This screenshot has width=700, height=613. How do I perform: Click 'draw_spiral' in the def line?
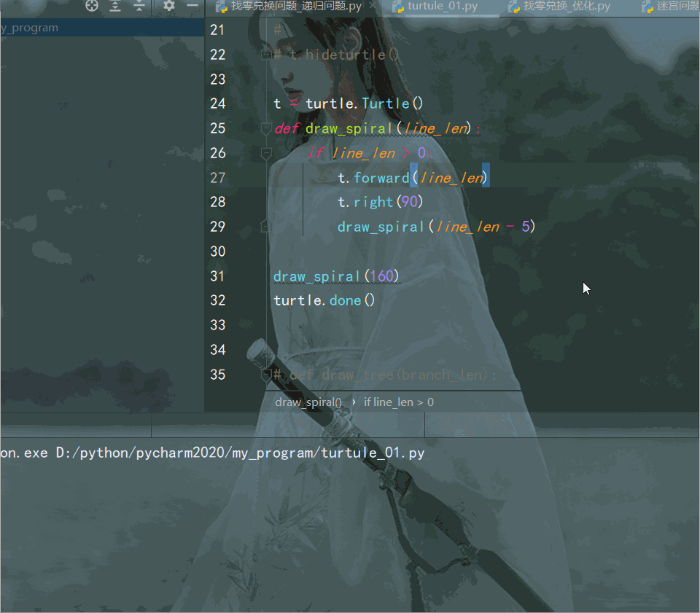click(x=349, y=128)
